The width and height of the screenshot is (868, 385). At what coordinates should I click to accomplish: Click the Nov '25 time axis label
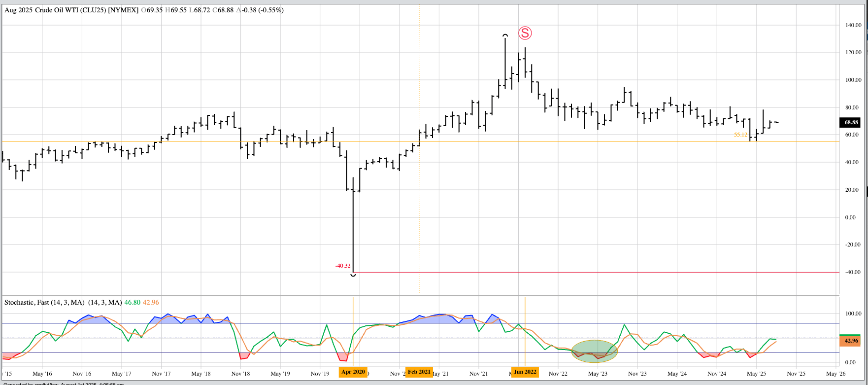point(796,374)
